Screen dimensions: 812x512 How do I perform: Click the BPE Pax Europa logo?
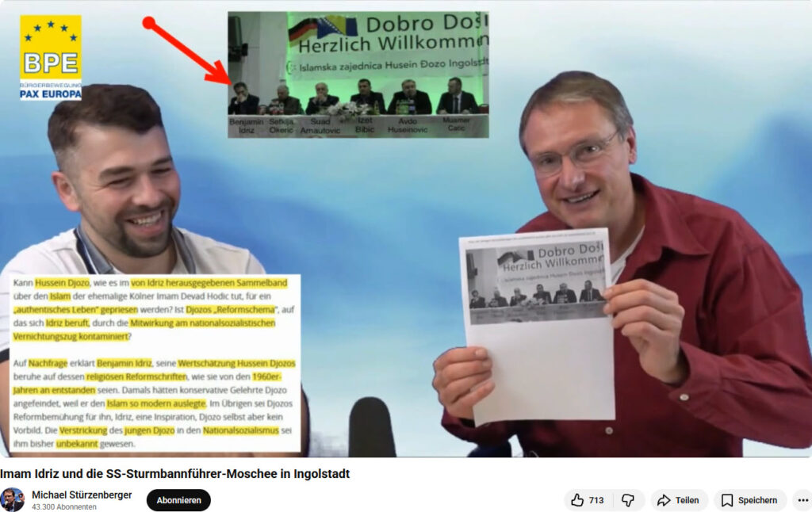[51, 58]
